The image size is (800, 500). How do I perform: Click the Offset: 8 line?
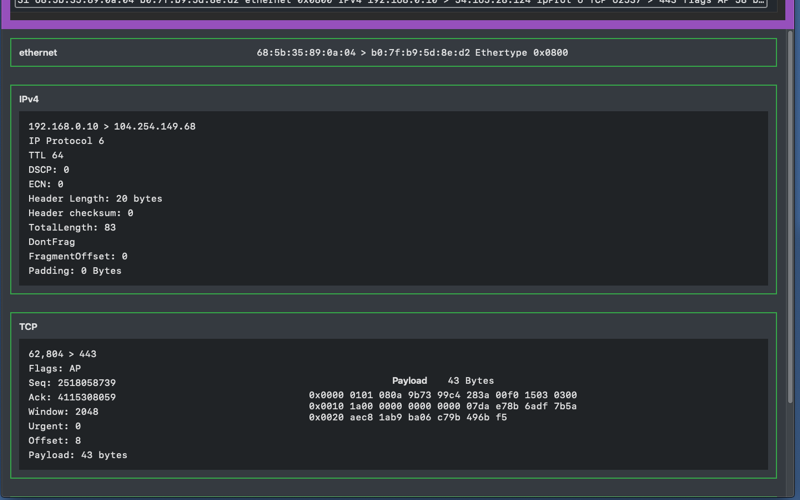point(55,441)
